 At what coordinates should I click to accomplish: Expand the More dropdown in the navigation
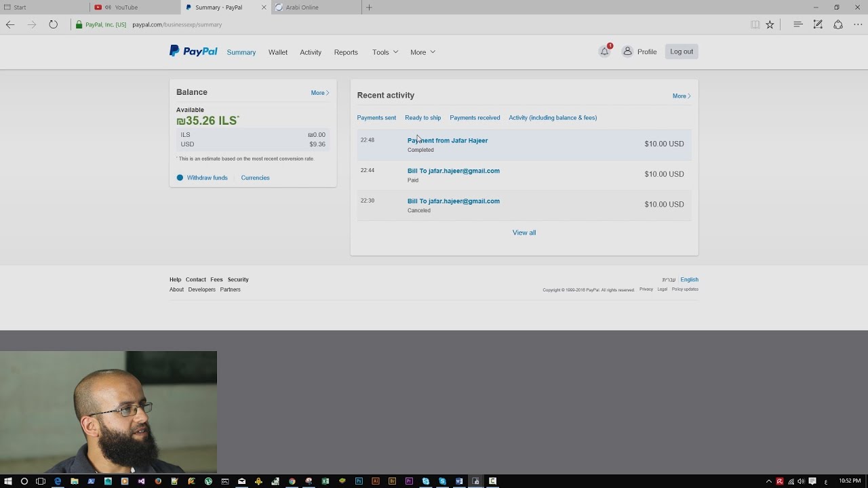422,52
